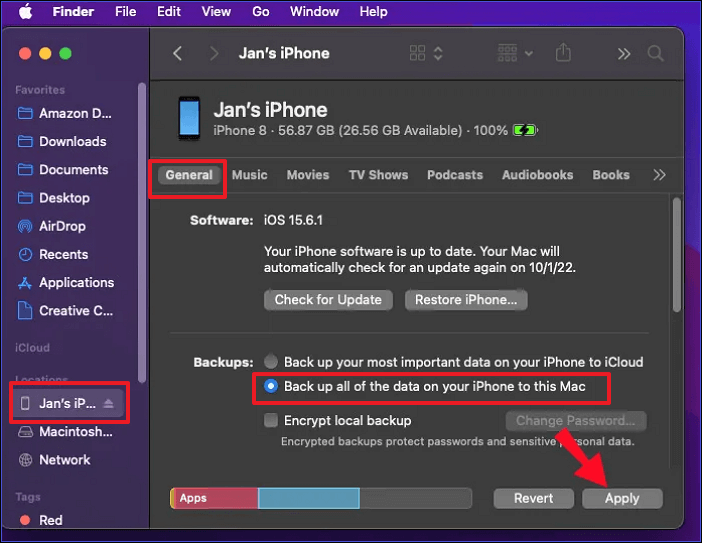Click the main content vertical scrollbar

(676, 254)
